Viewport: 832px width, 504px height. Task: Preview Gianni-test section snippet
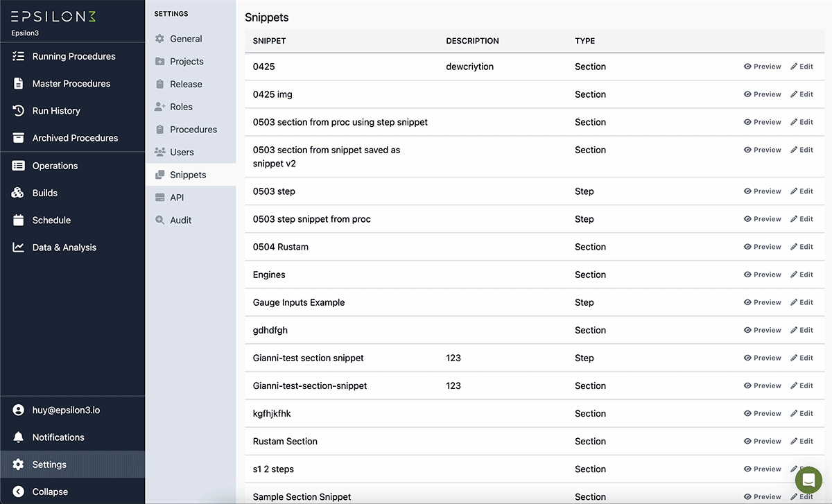pos(762,358)
